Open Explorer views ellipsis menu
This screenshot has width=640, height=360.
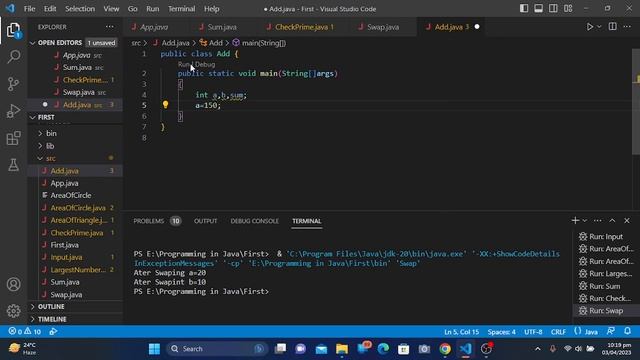coord(110,27)
